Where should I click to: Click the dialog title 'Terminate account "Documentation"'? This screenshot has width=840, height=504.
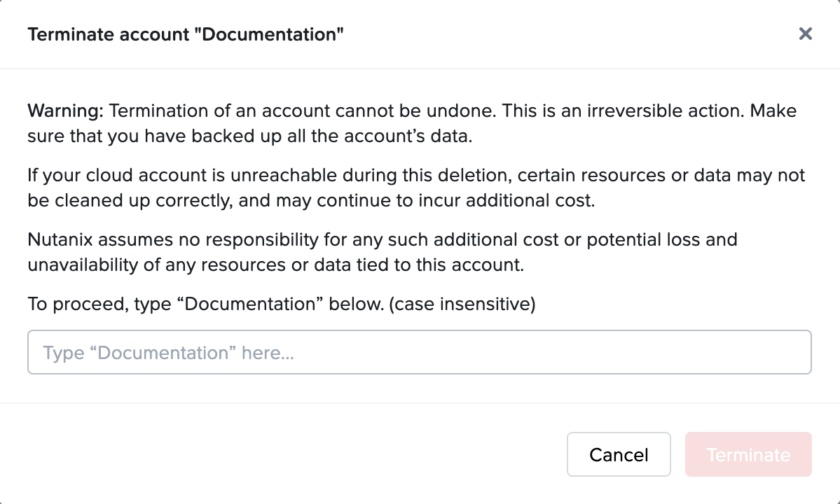(186, 34)
